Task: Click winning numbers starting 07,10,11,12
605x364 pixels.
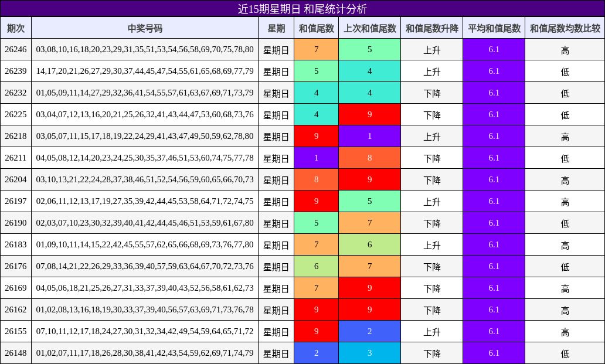Action: 145,331
